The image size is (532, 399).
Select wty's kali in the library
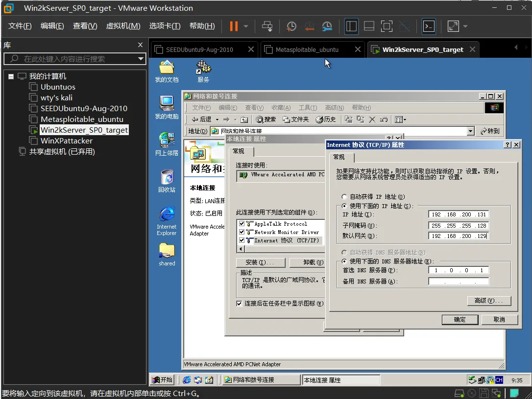[56, 98]
